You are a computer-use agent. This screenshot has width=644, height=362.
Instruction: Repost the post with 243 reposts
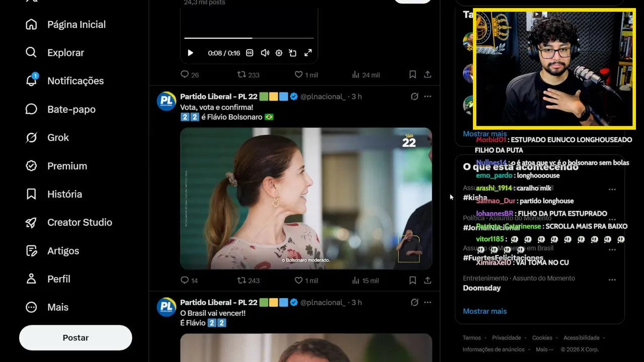pyautogui.click(x=249, y=281)
